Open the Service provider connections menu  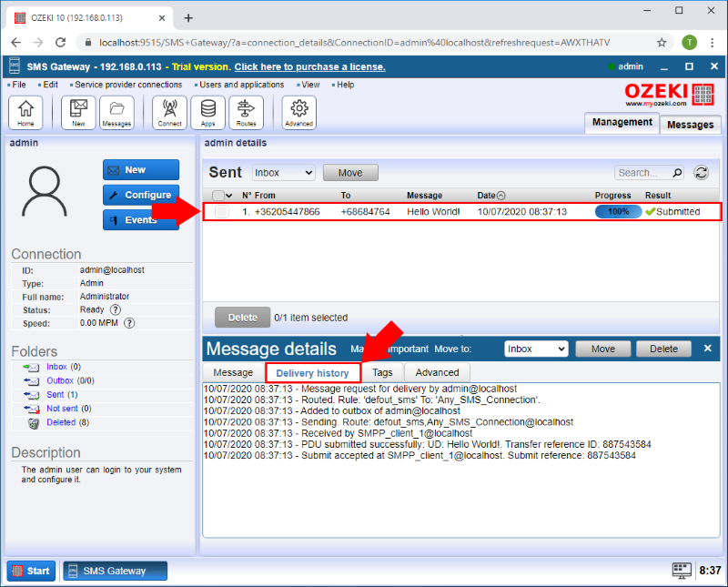point(128,85)
